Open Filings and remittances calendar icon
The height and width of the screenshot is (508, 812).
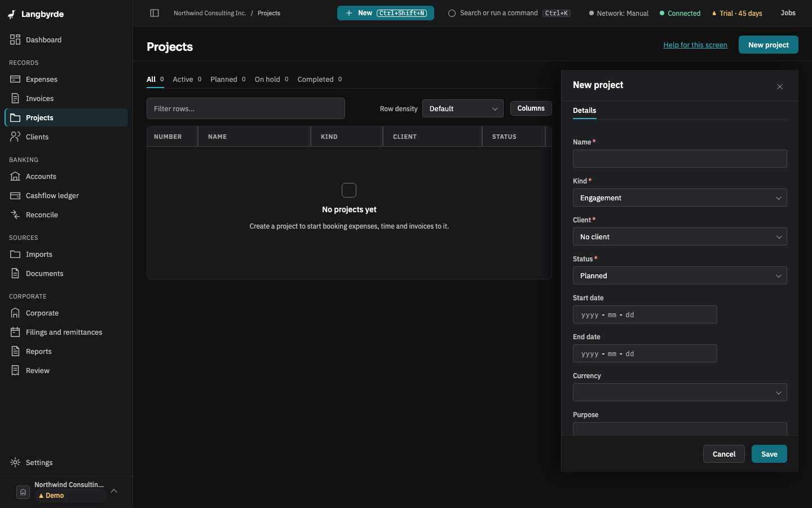click(x=15, y=332)
